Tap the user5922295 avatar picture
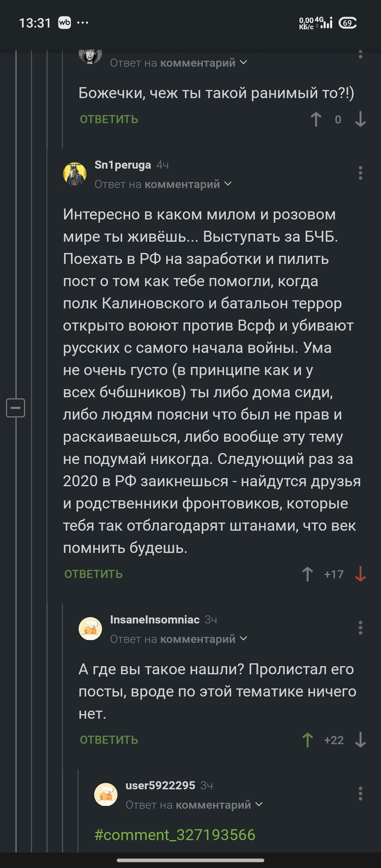 pos(106,794)
